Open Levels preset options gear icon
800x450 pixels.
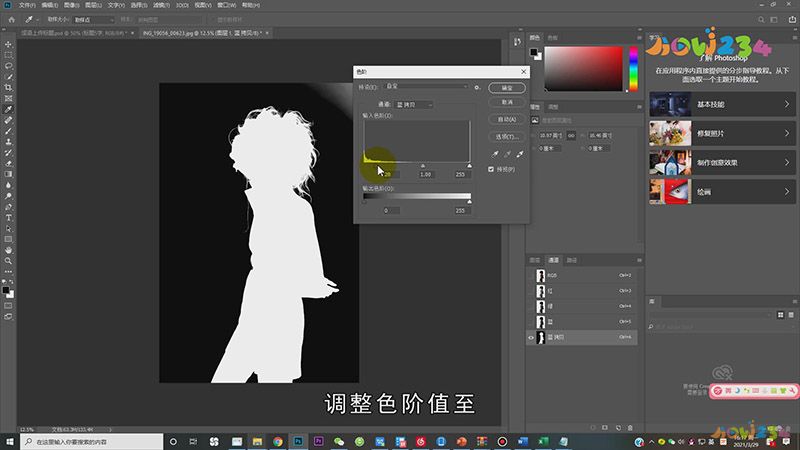coord(477,87)
